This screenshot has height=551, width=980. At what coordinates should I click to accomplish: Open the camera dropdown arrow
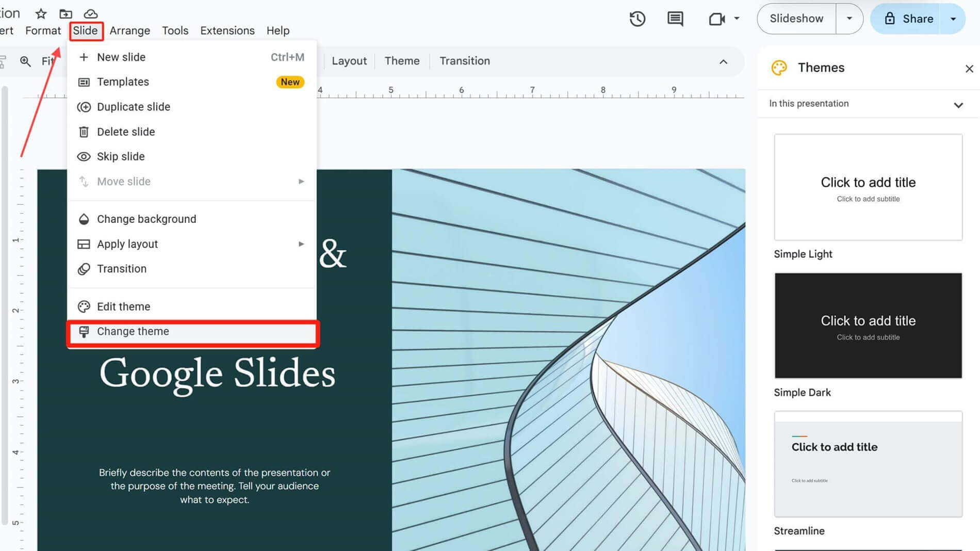click(737, 19)
